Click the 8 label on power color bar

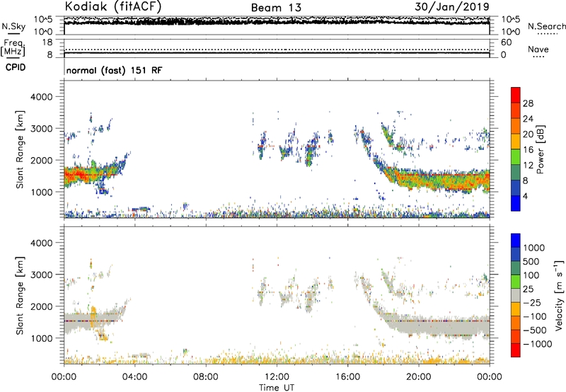click(x=525, y=181)
